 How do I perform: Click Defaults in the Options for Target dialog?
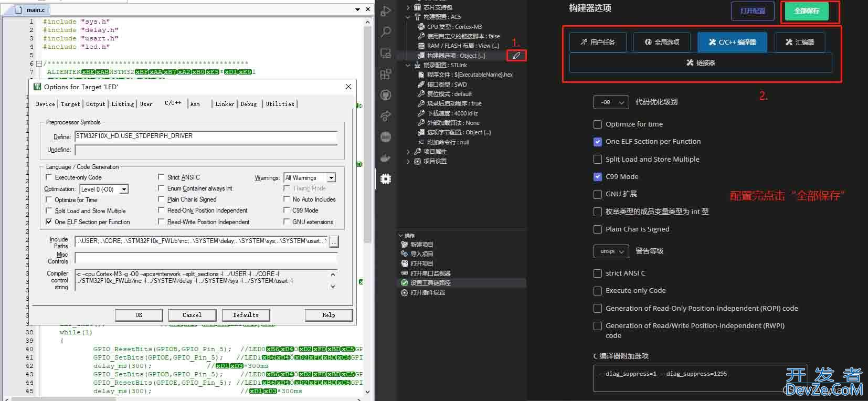coord(246,315)
